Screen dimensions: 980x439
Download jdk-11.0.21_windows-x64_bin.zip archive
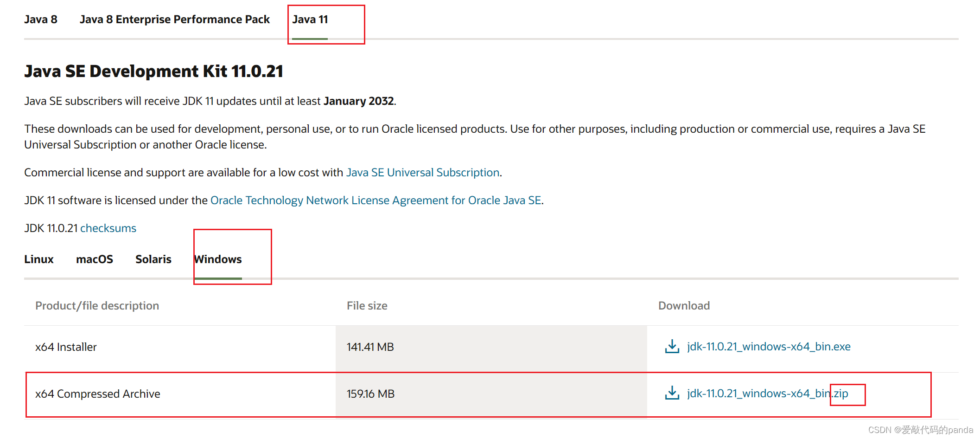point(768,394)
